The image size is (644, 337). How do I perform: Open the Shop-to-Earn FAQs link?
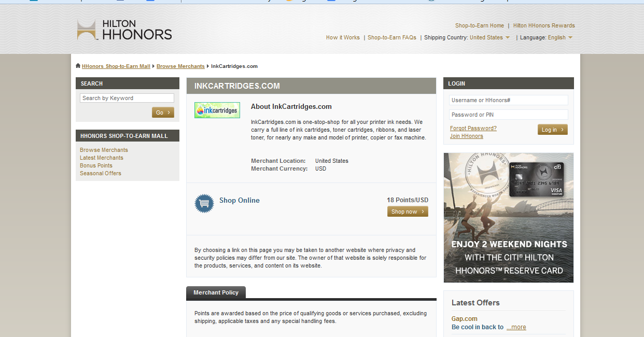(x=391, y=37)
